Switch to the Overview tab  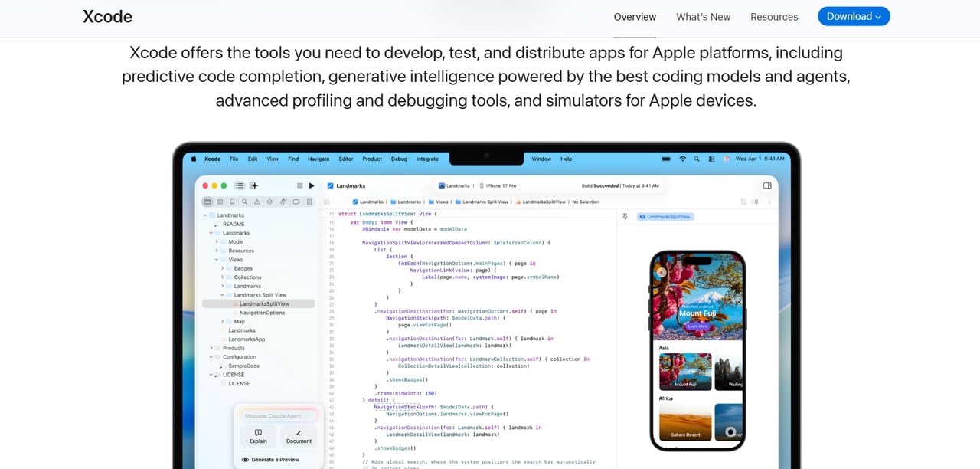635,17
